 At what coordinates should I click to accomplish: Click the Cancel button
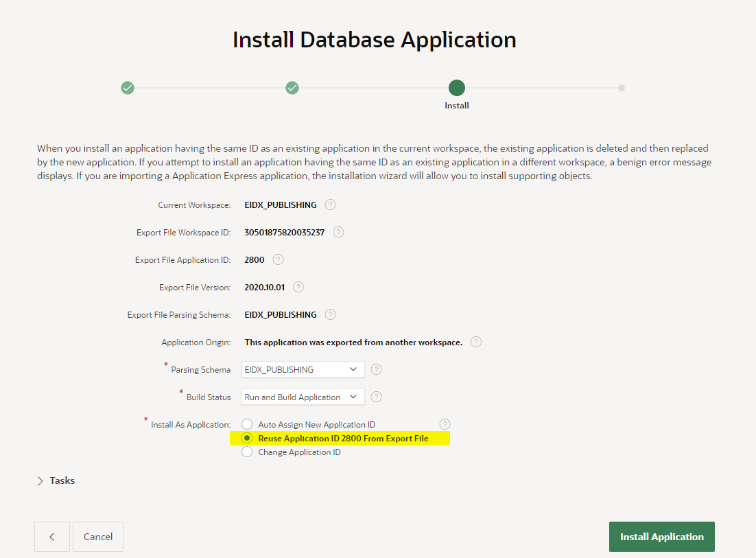click(x=98, y=537)
